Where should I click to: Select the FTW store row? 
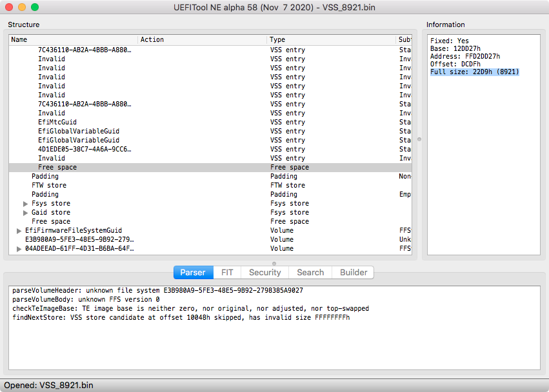pos(48,186)
